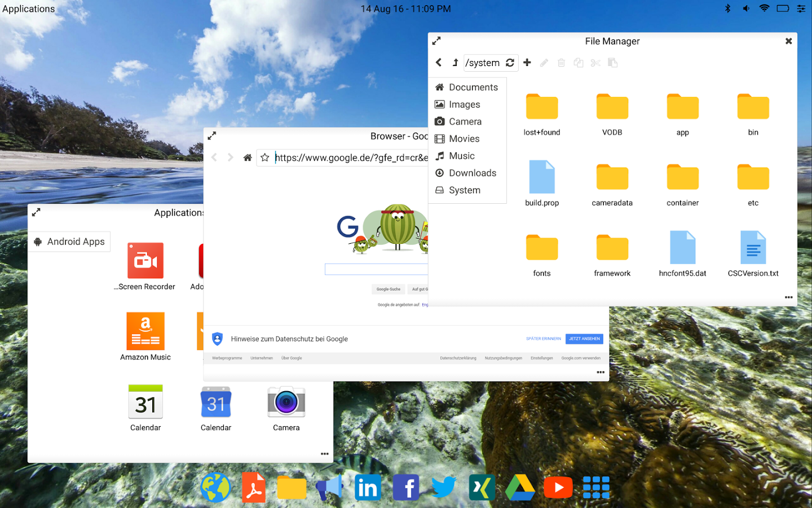Select the Android Apps category
The height and width of the screenshot is (508, 812).
click(x=69, y=242)
